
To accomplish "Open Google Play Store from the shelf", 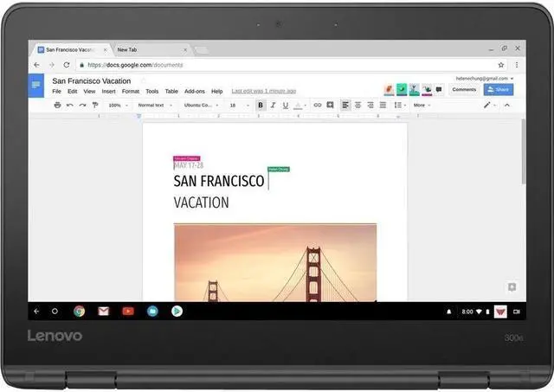I will point(177,312).
